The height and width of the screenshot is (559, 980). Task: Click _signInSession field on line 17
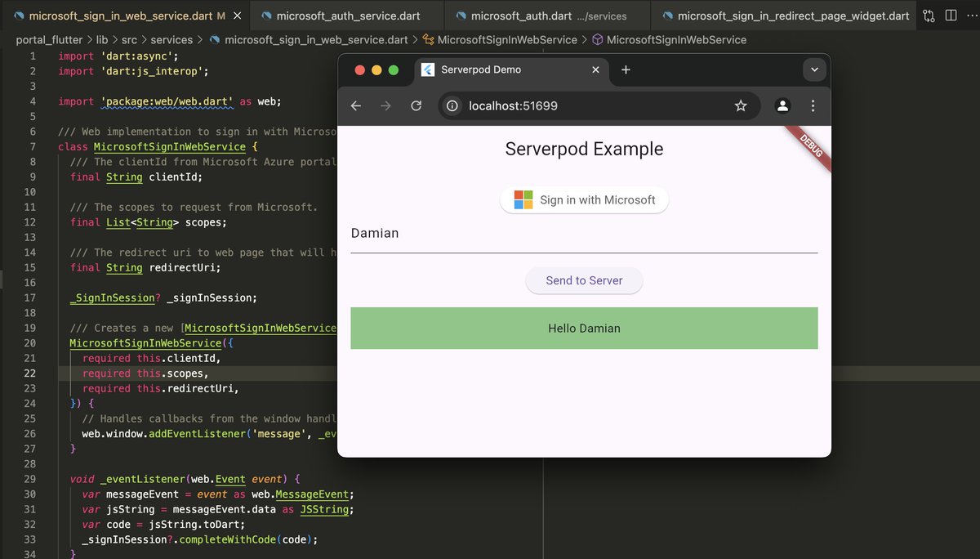coord(212,298)
